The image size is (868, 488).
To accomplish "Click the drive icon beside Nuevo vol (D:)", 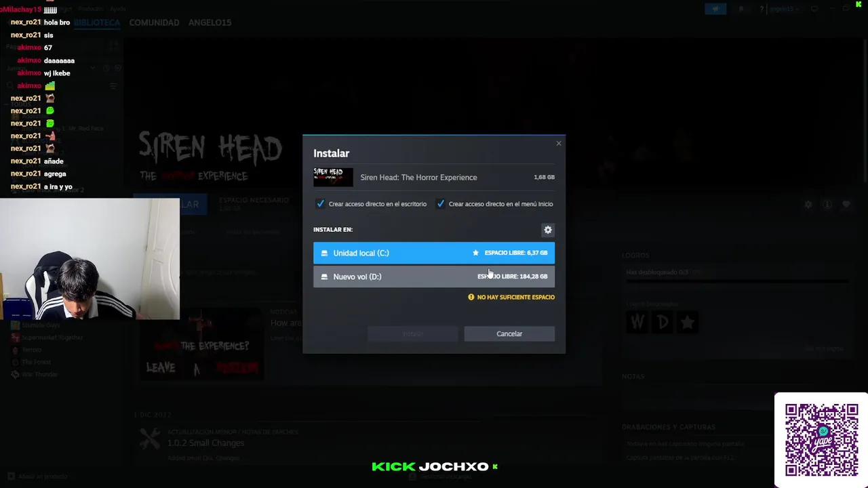I will [x=324, y=277].
